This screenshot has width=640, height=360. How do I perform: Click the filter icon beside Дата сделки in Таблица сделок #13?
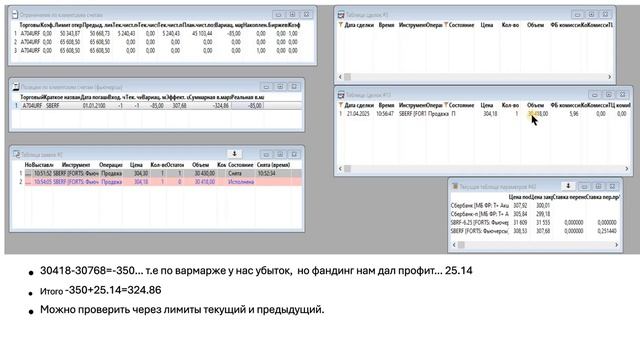[x=340, y=105]
